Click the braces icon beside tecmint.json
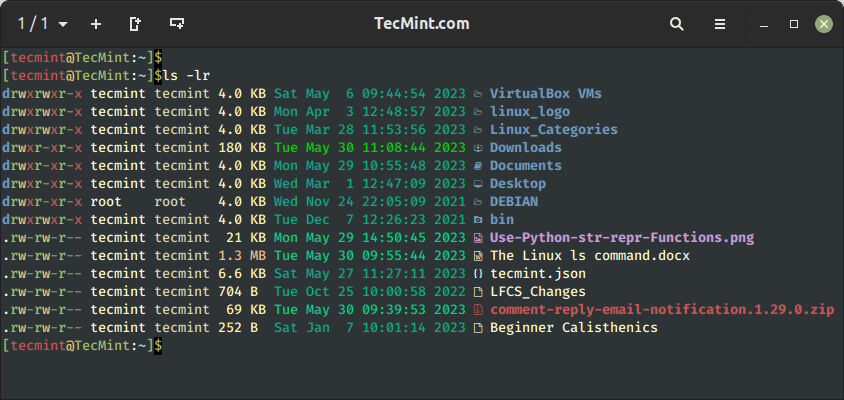844x400 pixels. [477, 273]
